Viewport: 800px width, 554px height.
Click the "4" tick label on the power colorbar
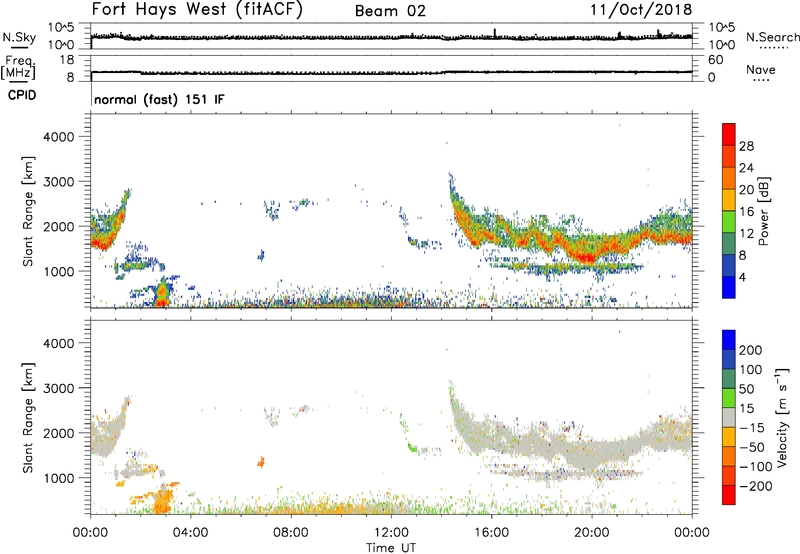743,277
